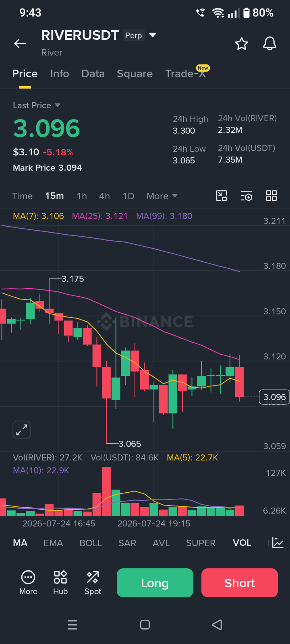Tap the tallest red volume bar
This screenshot has height=644, width=290.
tap(106, 491)
